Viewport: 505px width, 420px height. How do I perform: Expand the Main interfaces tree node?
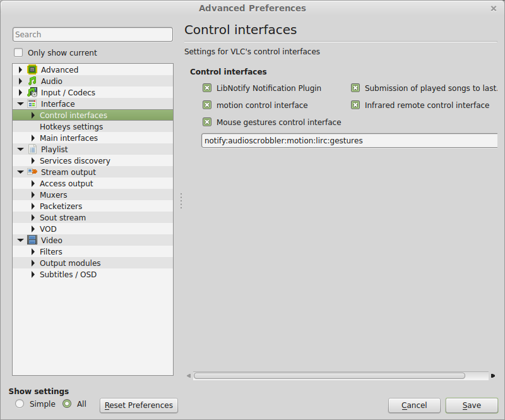click(33, 138)
